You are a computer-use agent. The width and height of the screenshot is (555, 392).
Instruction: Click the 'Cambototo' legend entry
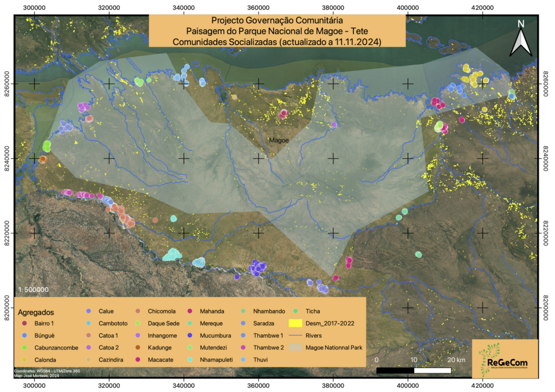point(107,323)
